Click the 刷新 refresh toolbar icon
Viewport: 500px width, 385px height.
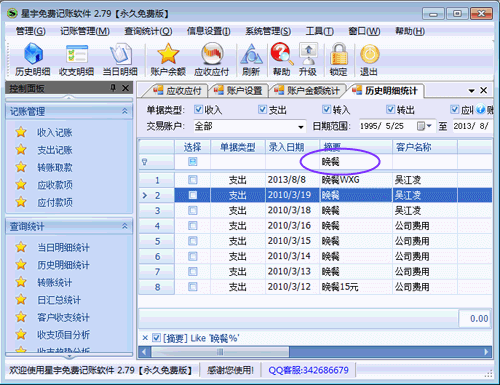tap(251, 59)
